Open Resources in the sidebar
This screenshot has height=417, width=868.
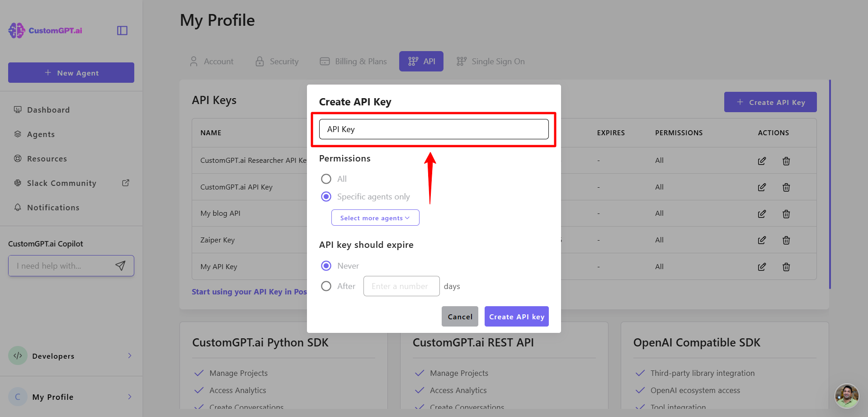coord(47,158)
